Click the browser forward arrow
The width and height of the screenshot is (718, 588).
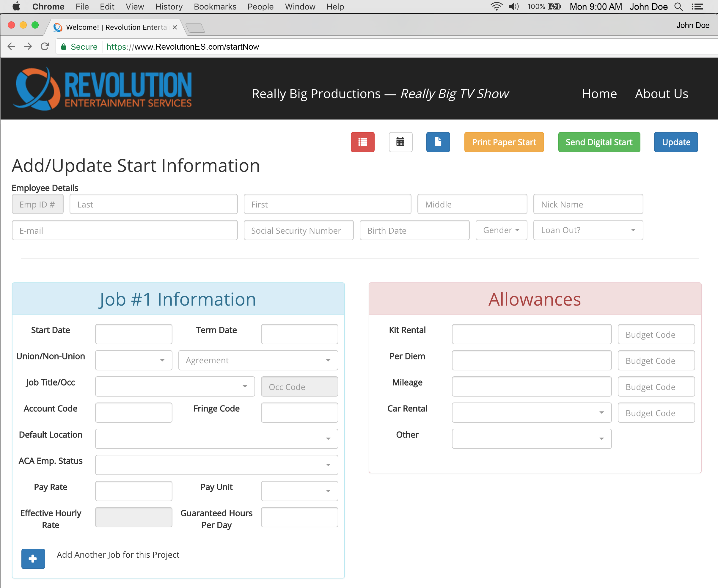point(28,46)
